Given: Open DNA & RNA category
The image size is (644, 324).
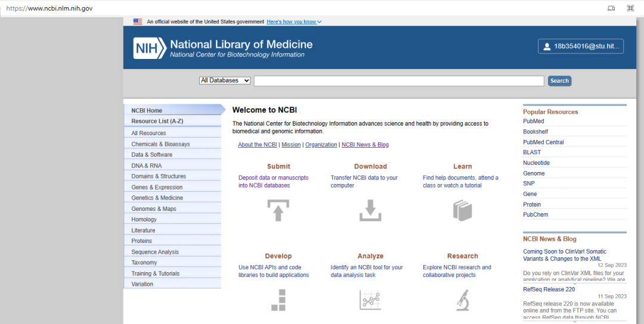Looking at the screenshot, I should (x=172, y=166).
